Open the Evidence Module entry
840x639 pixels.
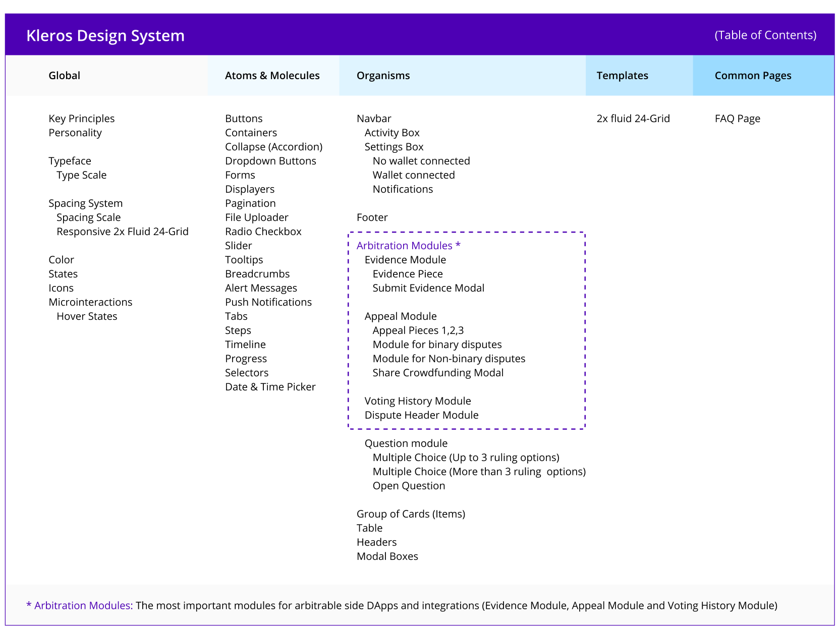pos(405,260)
